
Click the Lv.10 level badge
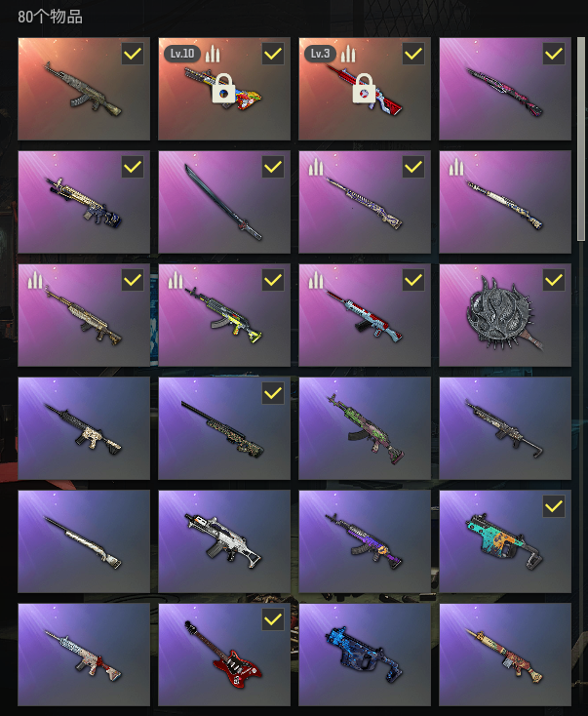pyautogui.click(x=182, y=54)
